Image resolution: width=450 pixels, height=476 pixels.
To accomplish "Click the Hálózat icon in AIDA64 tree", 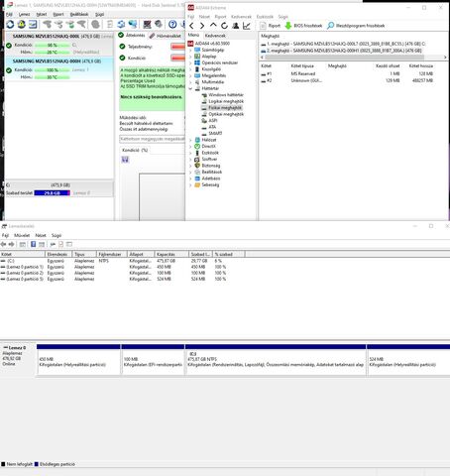I will point(197,140).
